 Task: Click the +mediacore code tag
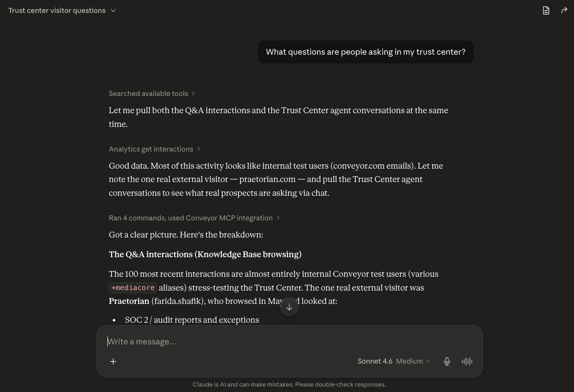tap(133, 288)
